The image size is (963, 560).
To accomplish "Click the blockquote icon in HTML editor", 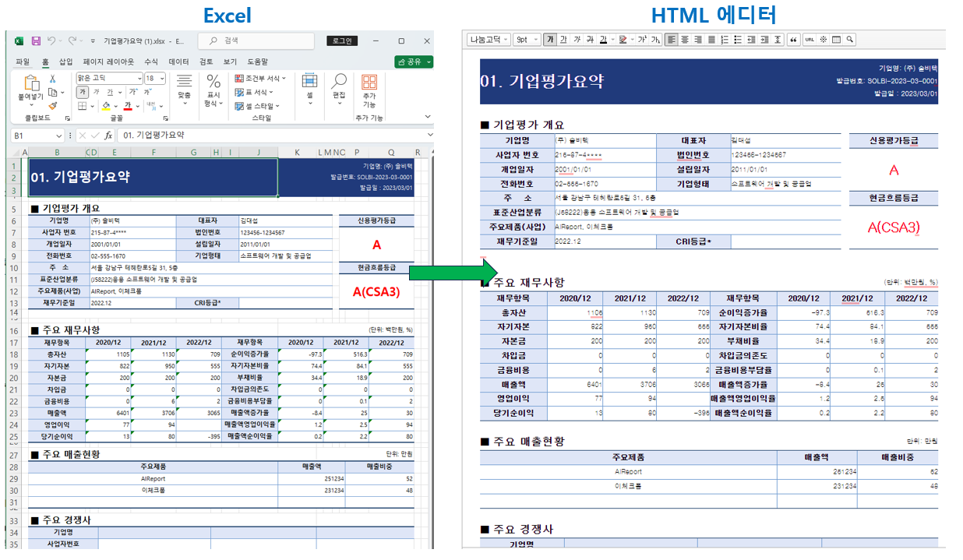I will pos(793,40).
